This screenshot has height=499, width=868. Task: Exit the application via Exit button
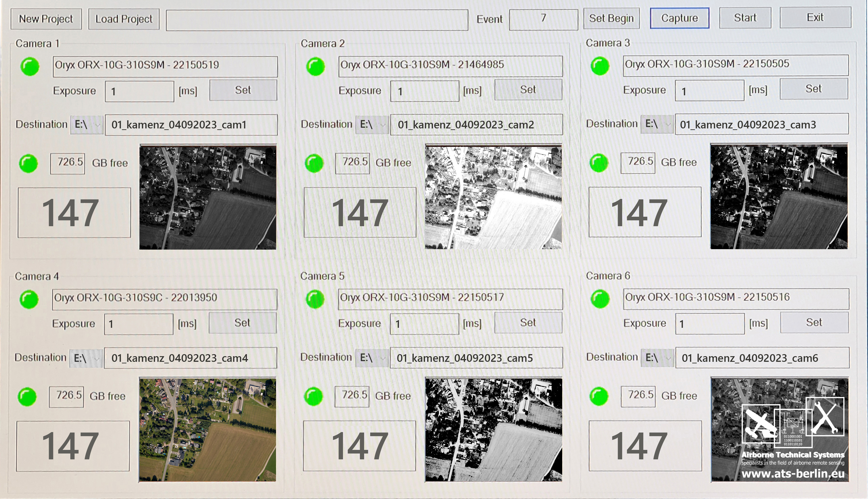[815, 18]
